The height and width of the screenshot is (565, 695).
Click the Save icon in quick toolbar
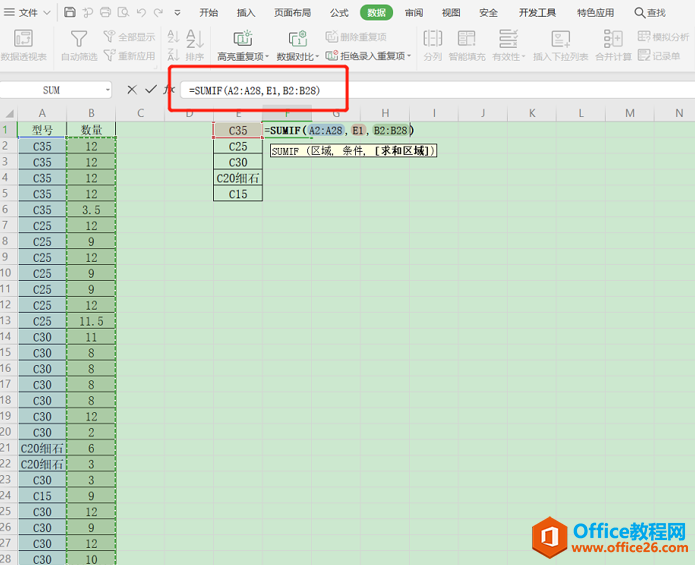70,12
